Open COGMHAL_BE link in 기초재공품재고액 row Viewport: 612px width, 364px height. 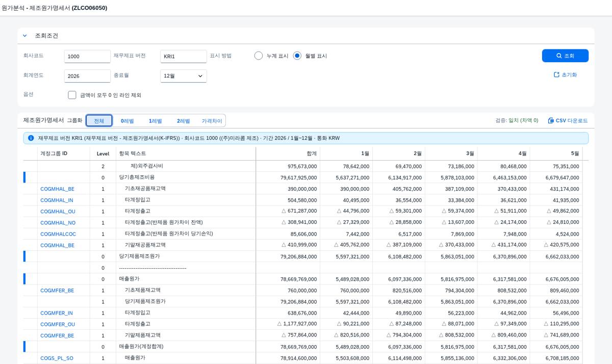[x=57, y=189]
